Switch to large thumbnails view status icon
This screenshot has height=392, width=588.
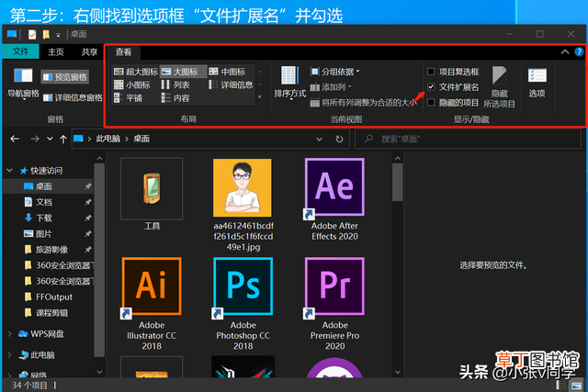point(577,386)
